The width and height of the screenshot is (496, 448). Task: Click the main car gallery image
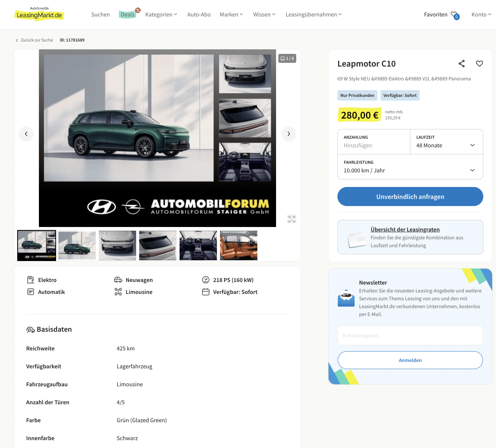pos(157,138)
